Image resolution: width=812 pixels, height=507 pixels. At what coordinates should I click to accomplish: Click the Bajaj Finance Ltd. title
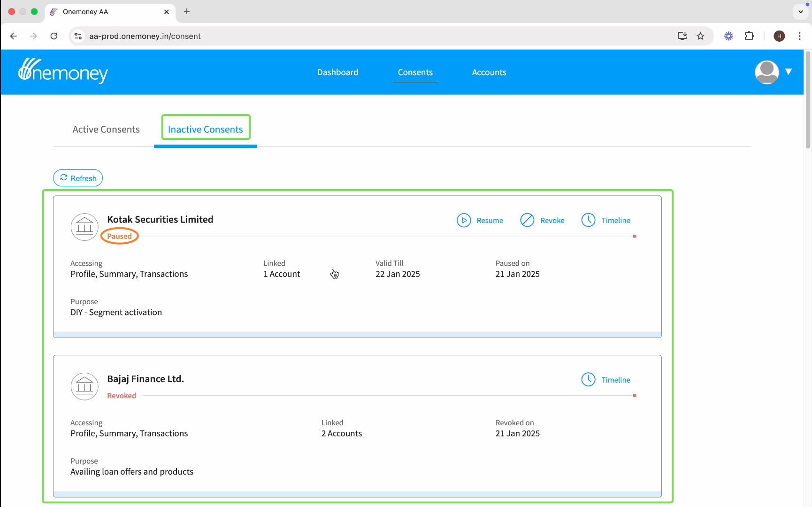pyautogui.click(x=146, y=379)
